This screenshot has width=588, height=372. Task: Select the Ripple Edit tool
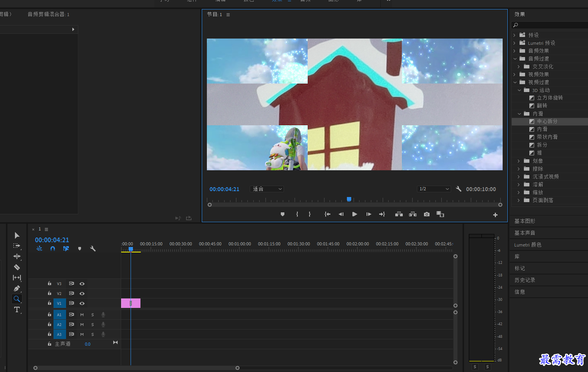coord(17,256)
